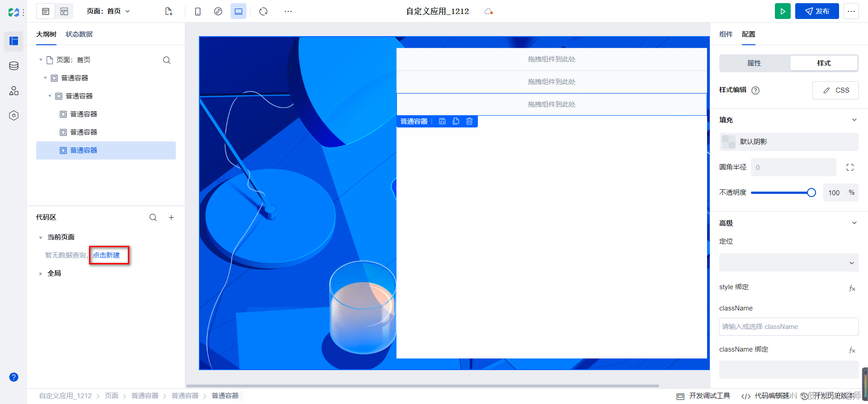Click the 样式编辑 help question icon
Viewport: 868px width, 404px height.
click(x=755, y=90)
